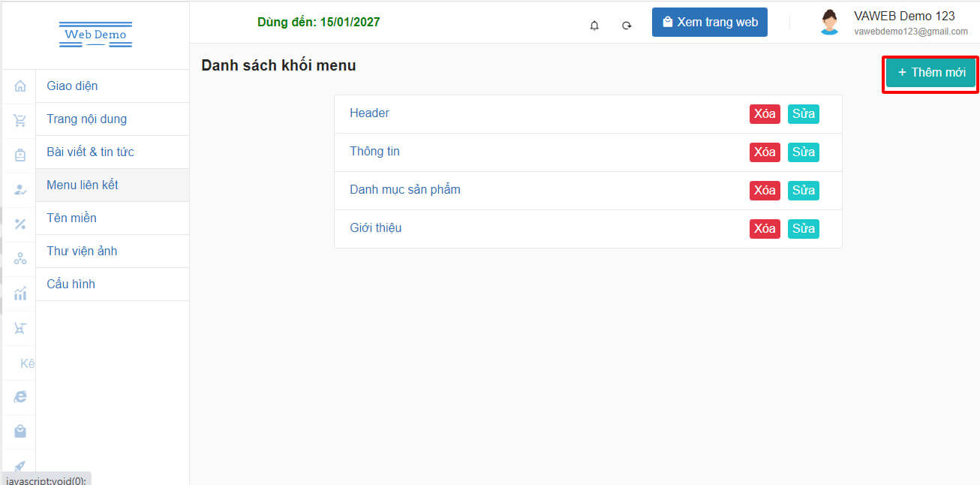Open the Danh mục sản phẩm link
This screenshot has height=485, width=980.
[x=404, y=189]
